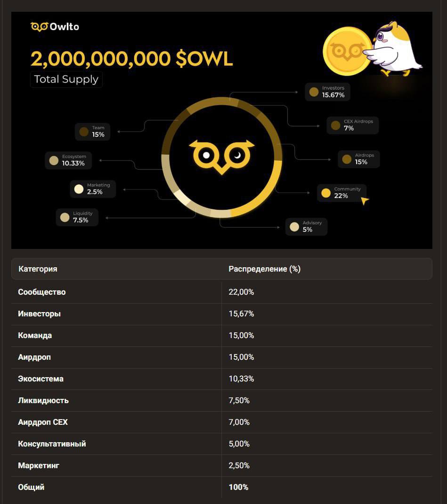The width and height of the screenshot is (447, 504).
Task: Click the Owlto logo in the top-left
Action: coord(55,27)
